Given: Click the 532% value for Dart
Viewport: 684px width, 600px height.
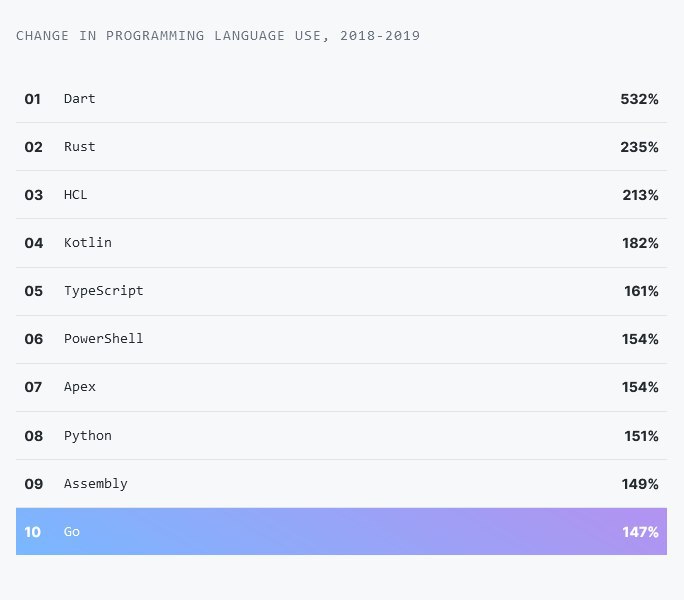Looking at the screenshot, I should (x=639, y=99).
